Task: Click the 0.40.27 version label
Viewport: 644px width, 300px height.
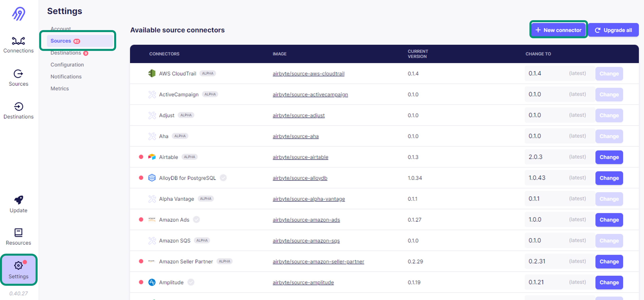Action: pyautogui.click(x=19, y=293)
